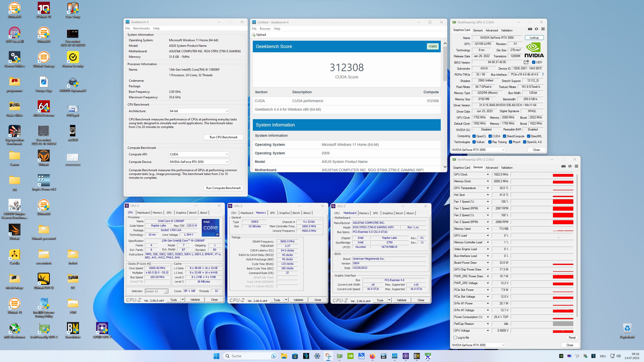The image size is (644, 362).
Task: Click the BenchMate taskbar icon
Action: pyautogui.click(x=417, y=356)
